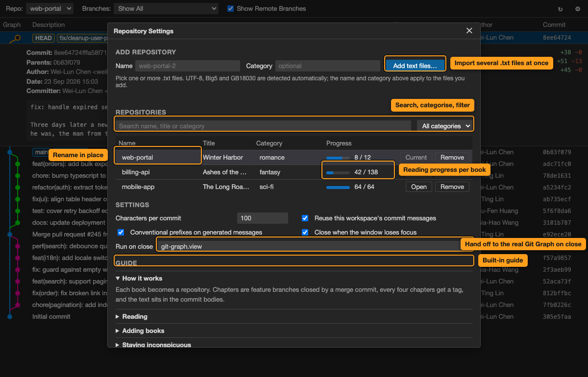Screen dimensions: 588x377
Task: Click the fantasy category cell
Action: coord(270,172)
